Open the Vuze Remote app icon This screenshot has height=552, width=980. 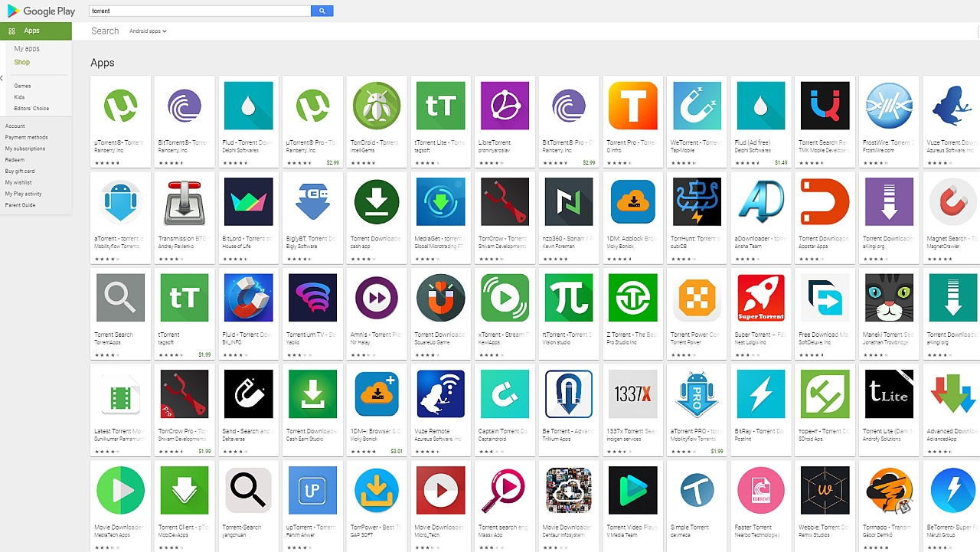(x=440, y=394)
